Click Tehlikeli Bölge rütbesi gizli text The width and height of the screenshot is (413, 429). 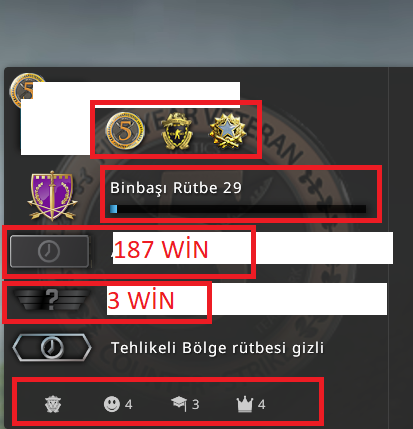click(x=217, y=348)
